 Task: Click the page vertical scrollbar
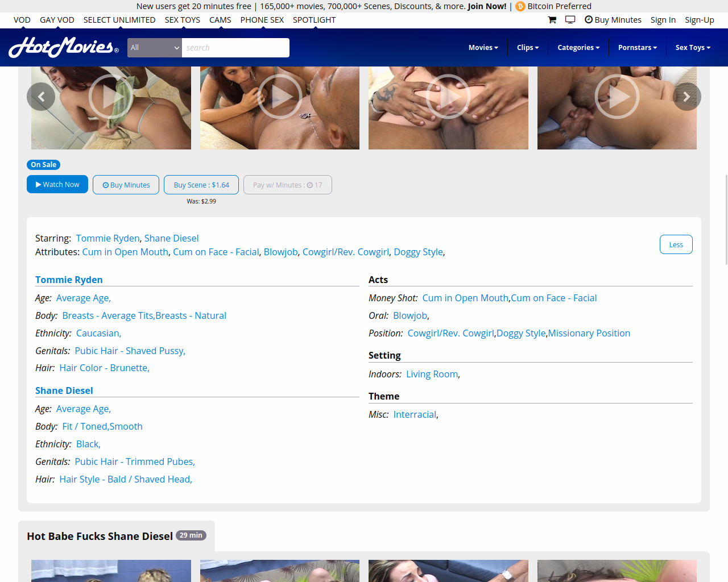click(x=726, y=220)
